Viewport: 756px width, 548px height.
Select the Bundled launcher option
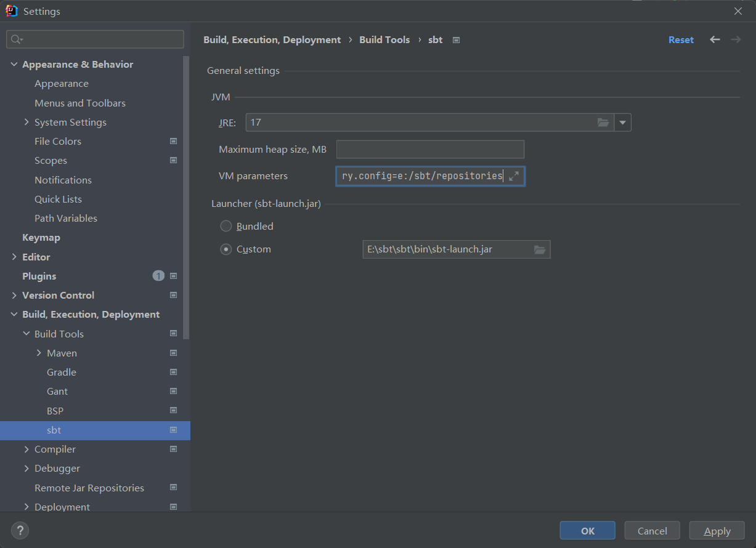pos(226,226)
